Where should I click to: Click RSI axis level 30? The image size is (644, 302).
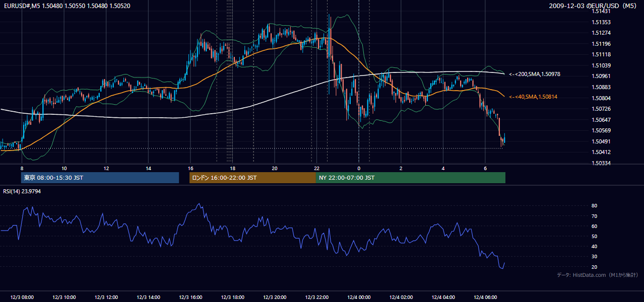coord(595,257)
